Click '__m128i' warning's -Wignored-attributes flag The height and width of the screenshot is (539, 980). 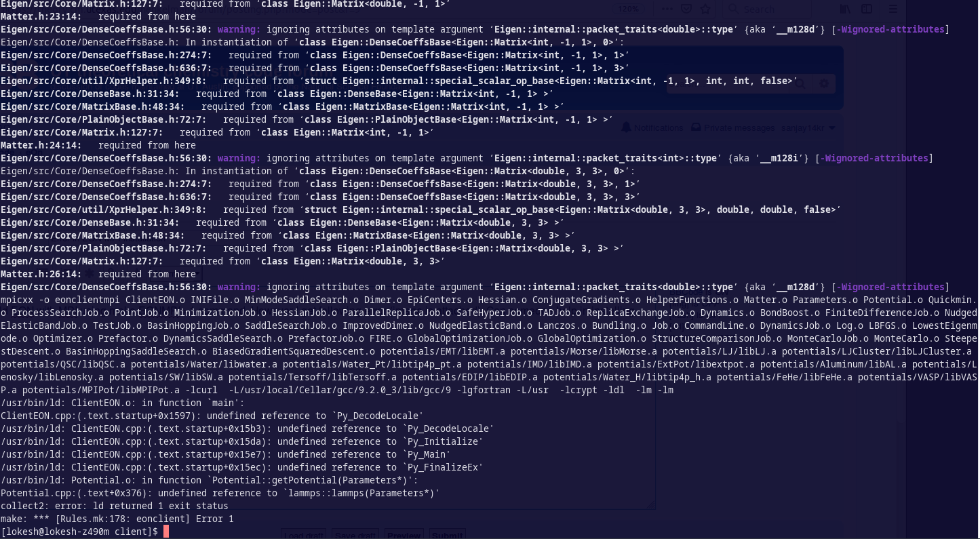coord(875,158)
